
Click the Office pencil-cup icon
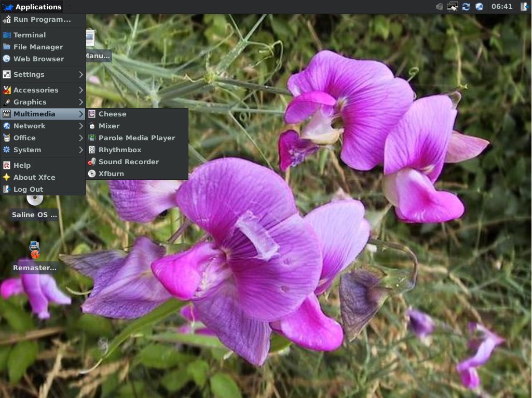pos(6,138)
